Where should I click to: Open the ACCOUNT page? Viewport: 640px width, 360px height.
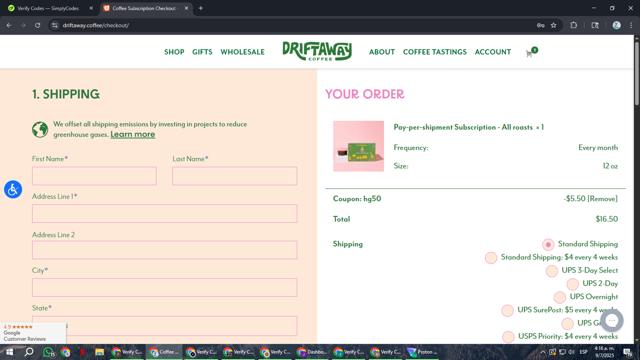[493, 52]
